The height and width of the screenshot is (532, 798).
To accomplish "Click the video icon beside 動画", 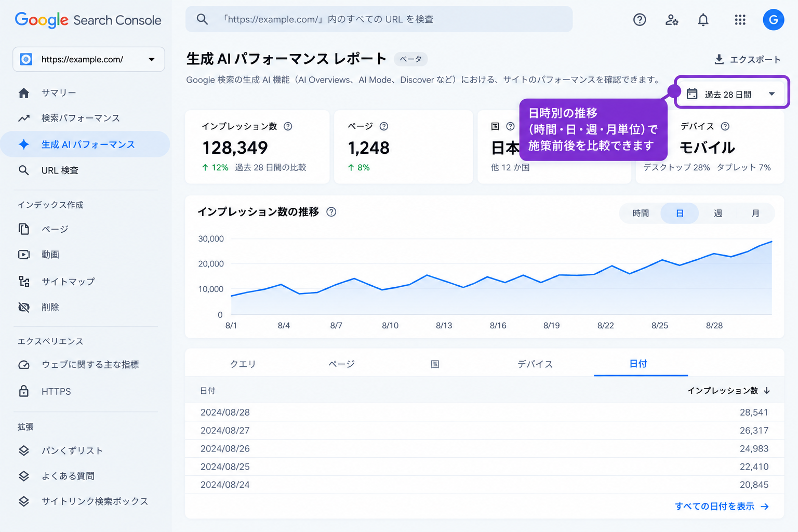I will pyautogui.click(x=24, y=255).
